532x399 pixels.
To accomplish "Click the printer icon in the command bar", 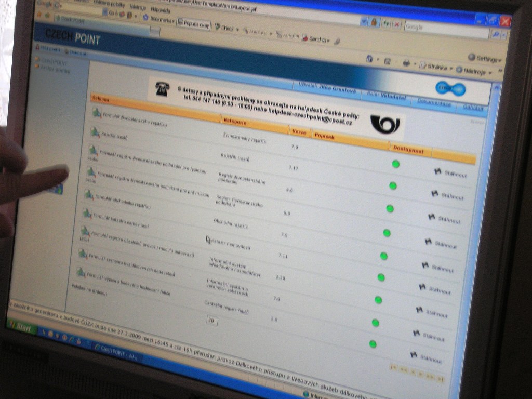I will (x=406, y=63).
